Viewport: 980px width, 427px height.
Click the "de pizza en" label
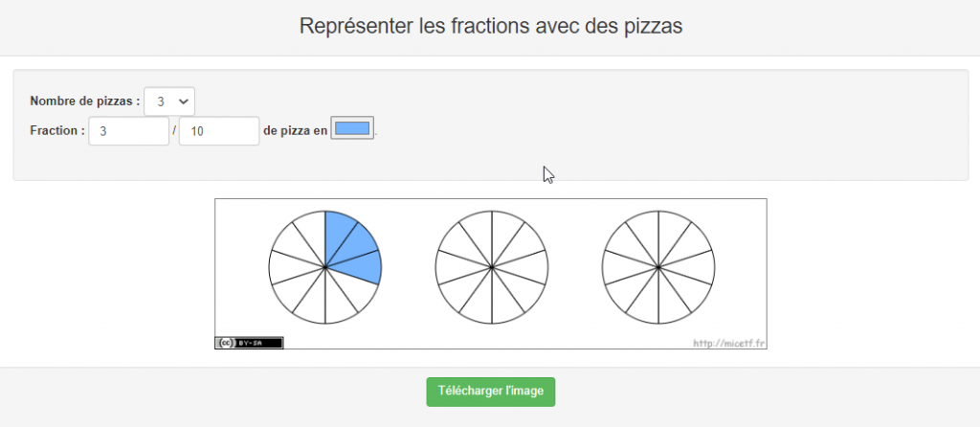295,130
